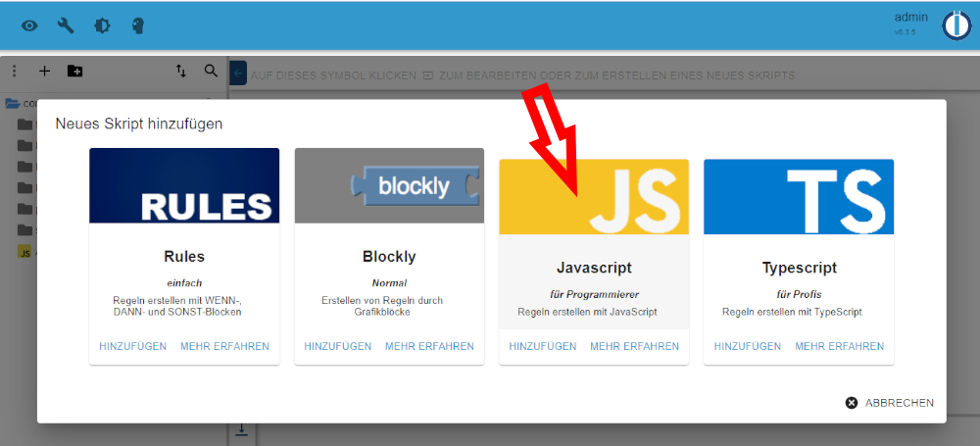
Task: Toggle the theme brightness icon
Action: pos(102,25)
